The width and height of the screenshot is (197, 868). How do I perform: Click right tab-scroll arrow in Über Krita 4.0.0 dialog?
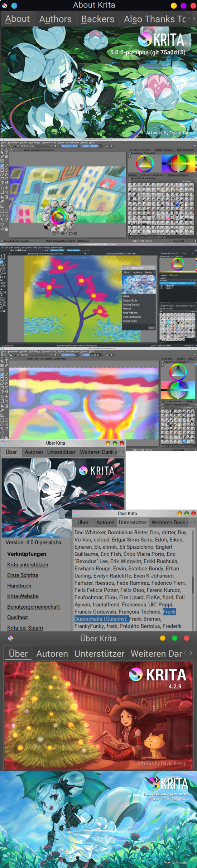123,452
